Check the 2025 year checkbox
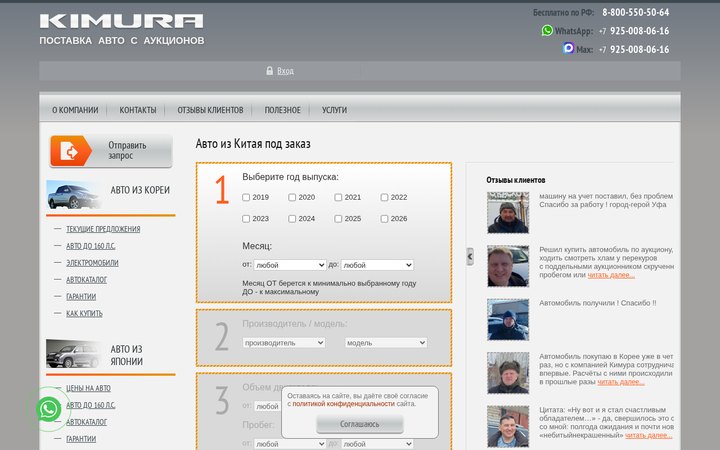 click(338, 219)
